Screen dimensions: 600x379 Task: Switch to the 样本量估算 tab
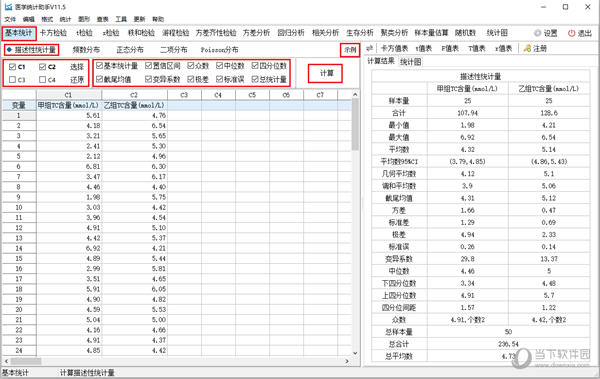pyautogui.click(x=432, y=33)
